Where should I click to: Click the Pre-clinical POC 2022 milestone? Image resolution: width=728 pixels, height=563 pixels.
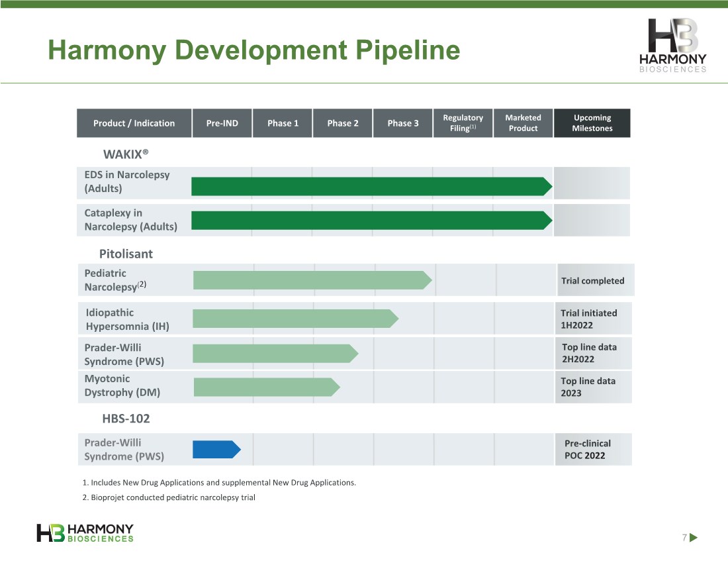587,449
